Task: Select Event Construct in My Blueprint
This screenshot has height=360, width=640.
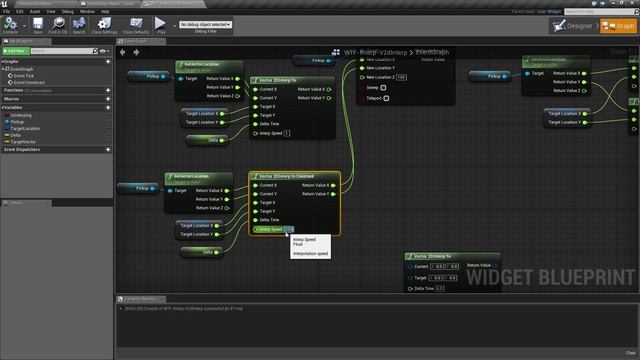Action: [x=29, y=82]
